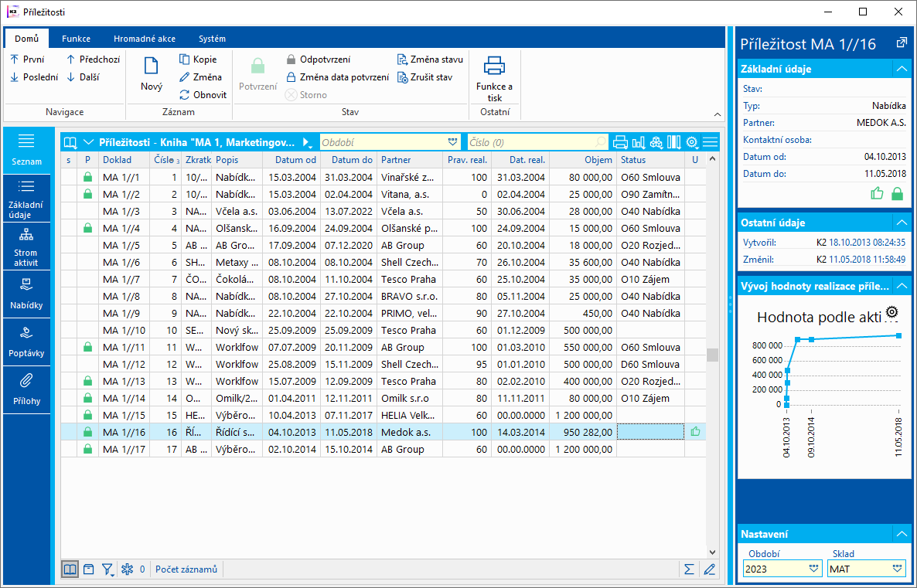Open the Funkce ribbon tab
This screenshot has width=917, height=588.
[77, 39]
